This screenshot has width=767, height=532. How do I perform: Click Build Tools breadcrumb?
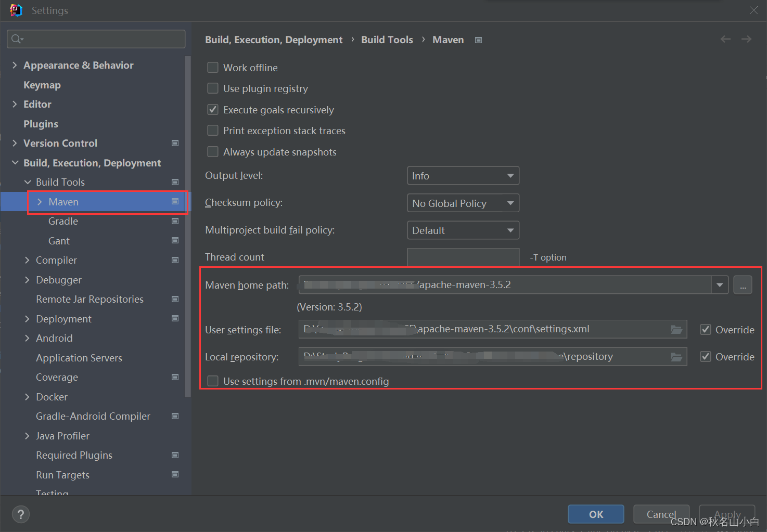pos(387,40)
